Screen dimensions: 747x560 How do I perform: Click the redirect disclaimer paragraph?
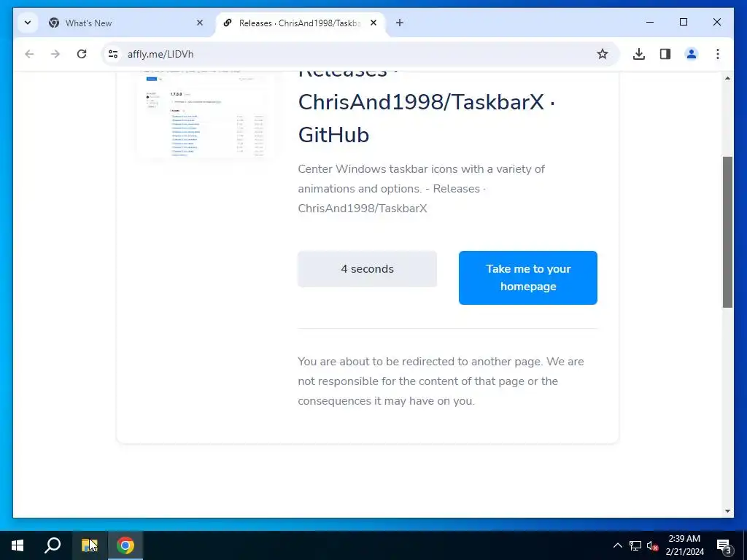(441, 381)
